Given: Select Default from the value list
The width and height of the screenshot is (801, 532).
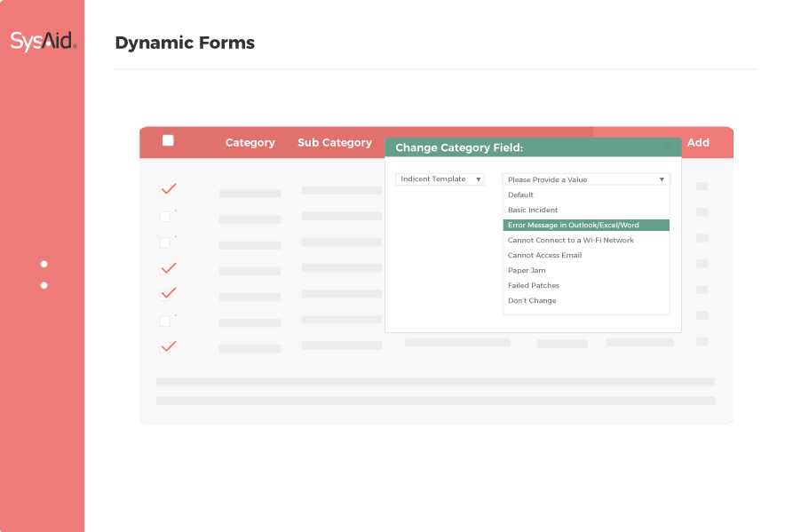Looking at the screenshot, I should point(586,195).
